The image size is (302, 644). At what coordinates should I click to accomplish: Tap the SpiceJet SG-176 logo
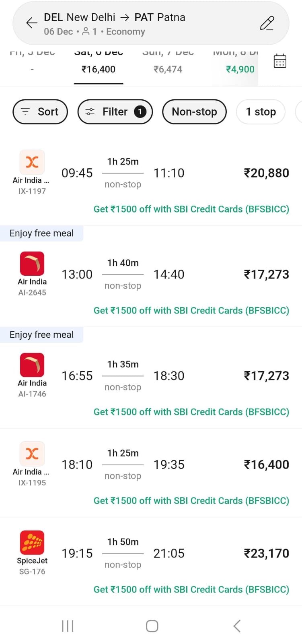[x=32, y=543]
